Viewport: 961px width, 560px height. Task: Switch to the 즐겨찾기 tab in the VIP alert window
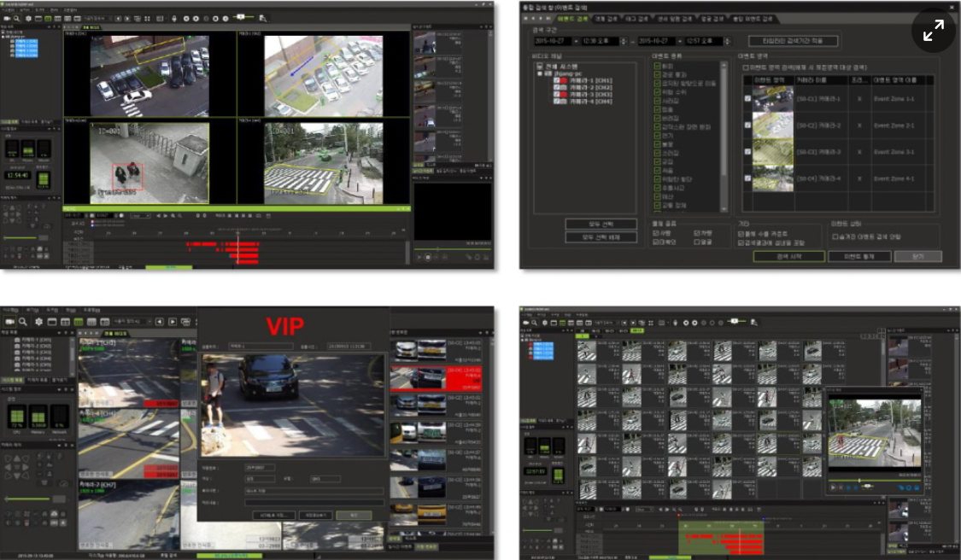tap(60, 381)
